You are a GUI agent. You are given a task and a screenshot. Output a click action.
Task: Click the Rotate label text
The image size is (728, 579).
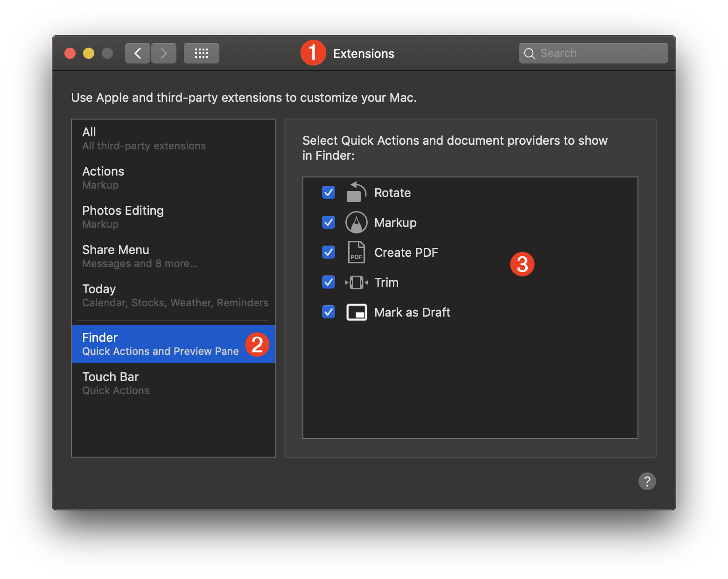(x=392, y=193)
